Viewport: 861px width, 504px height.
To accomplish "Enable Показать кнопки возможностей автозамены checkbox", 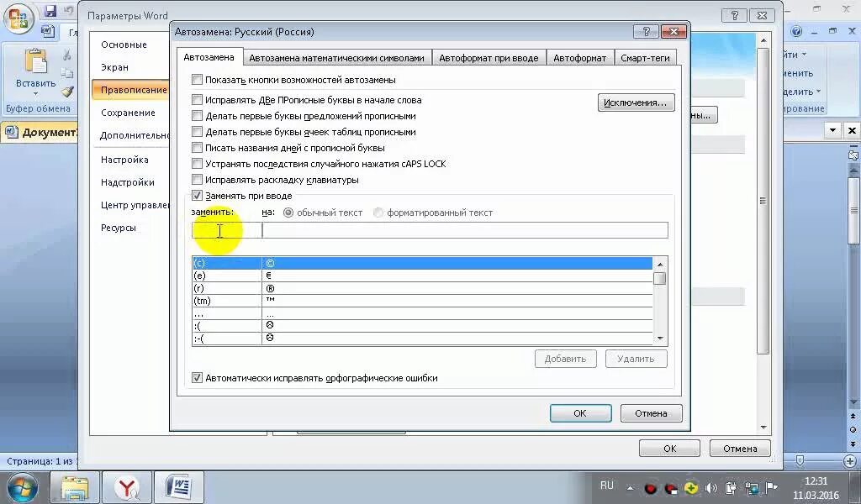I will point(197,80).
